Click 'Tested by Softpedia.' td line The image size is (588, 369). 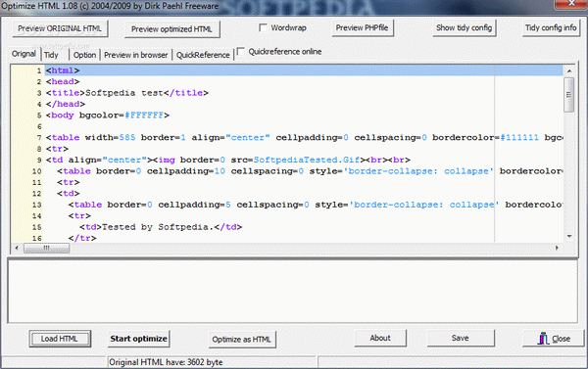pyautogui.click(x=161, y=227)
